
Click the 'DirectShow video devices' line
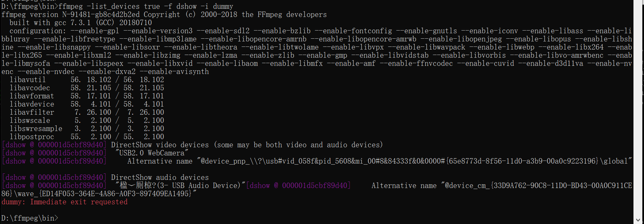247,145
